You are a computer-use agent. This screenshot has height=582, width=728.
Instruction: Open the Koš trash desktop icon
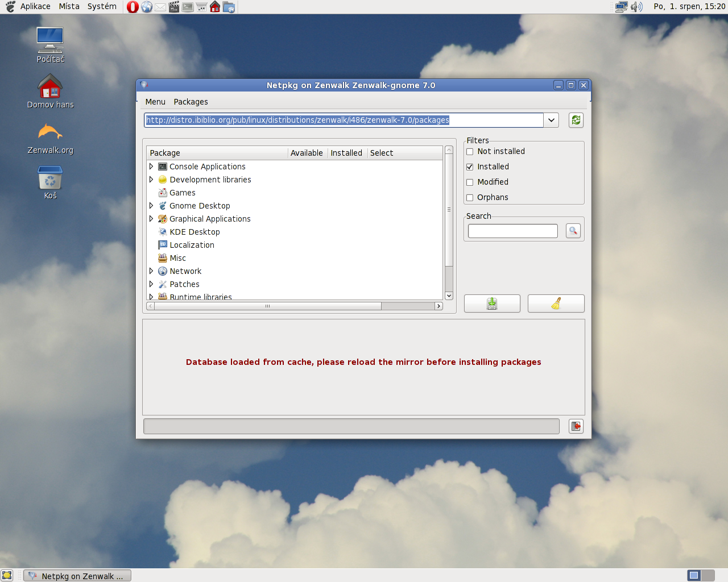point(50,182)
